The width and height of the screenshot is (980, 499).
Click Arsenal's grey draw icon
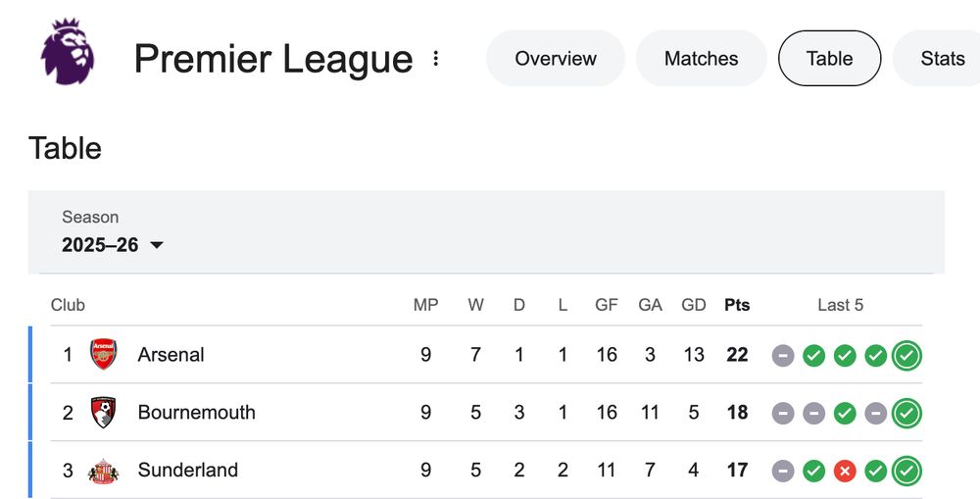(783, 355)
